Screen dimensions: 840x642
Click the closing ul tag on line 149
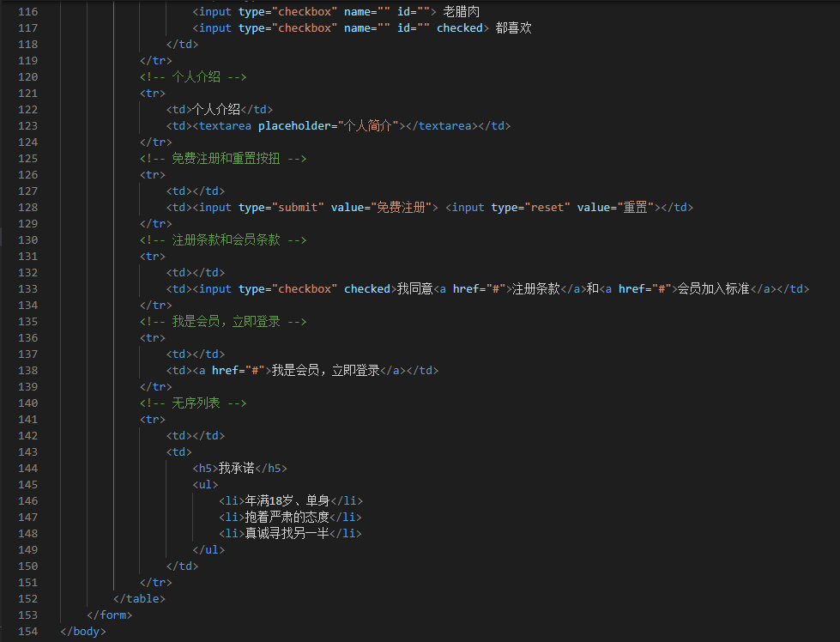point(208,550)
